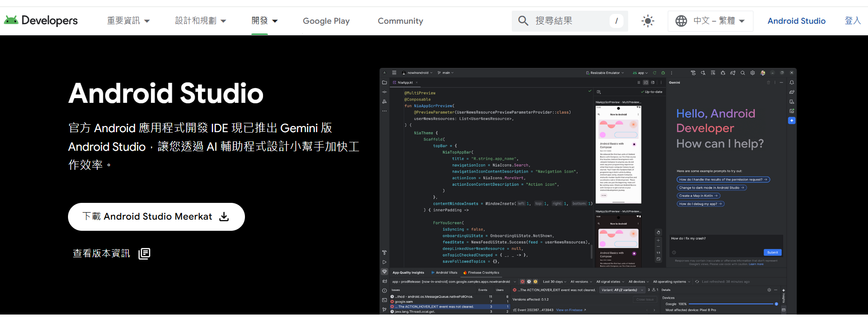
Task: Click the Android Developers logo
Action: (x=41, y=20)
